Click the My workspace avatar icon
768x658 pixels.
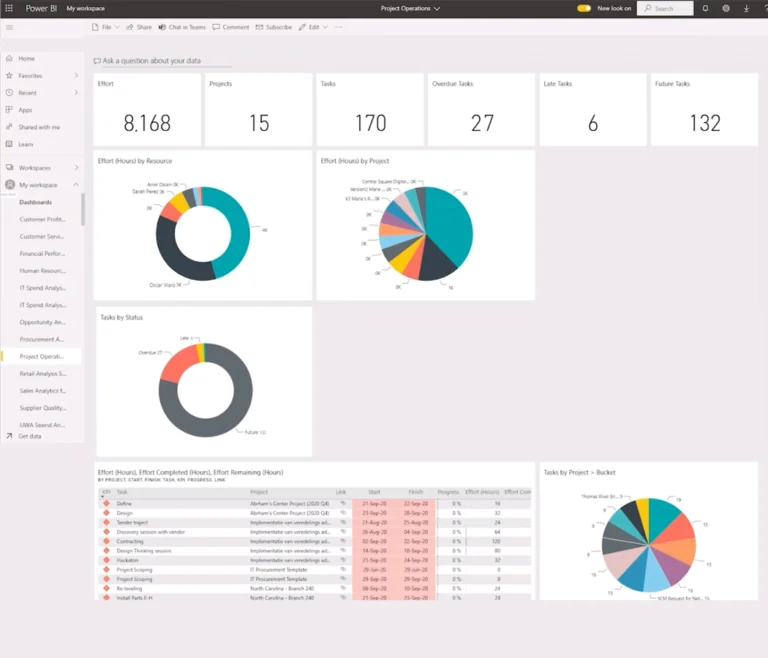tap(10, 185)
